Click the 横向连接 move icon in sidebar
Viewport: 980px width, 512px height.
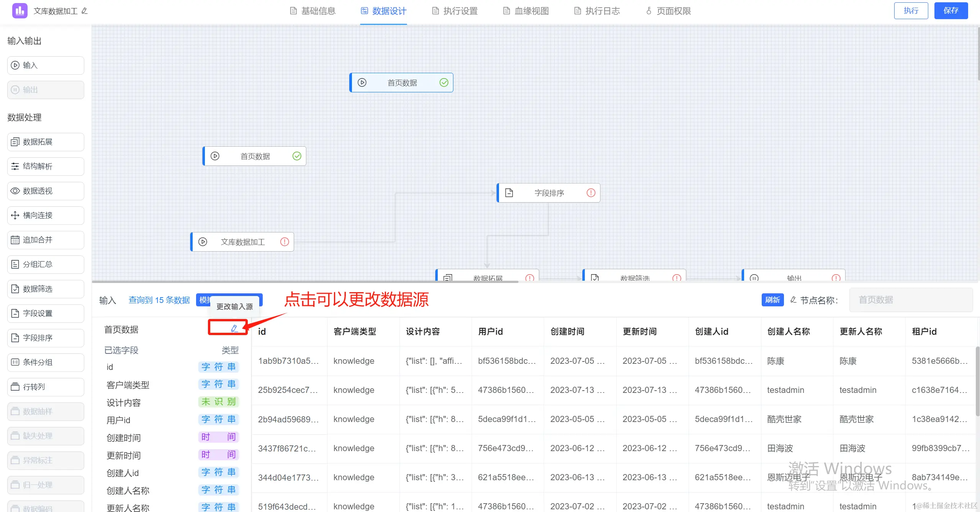tap(15, 215)
